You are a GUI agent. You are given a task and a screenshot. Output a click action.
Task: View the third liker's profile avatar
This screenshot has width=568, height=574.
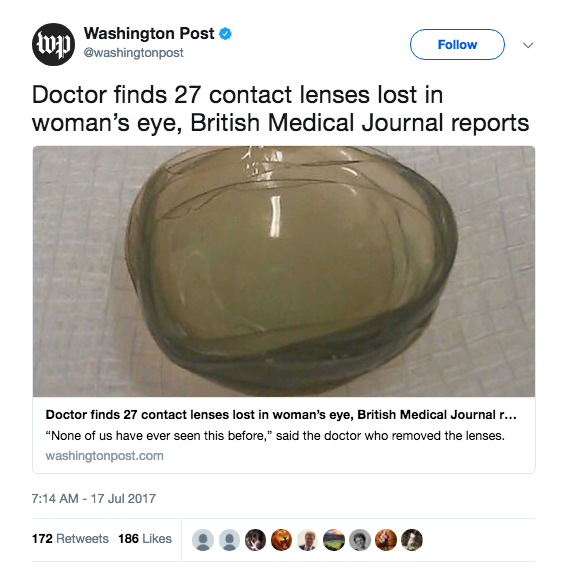(x=255, y=540)
